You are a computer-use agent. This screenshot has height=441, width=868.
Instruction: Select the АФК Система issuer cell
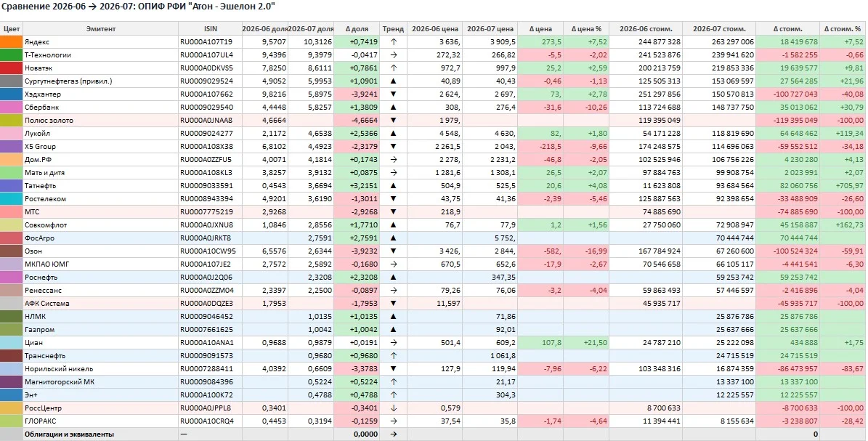pos(101,304)
